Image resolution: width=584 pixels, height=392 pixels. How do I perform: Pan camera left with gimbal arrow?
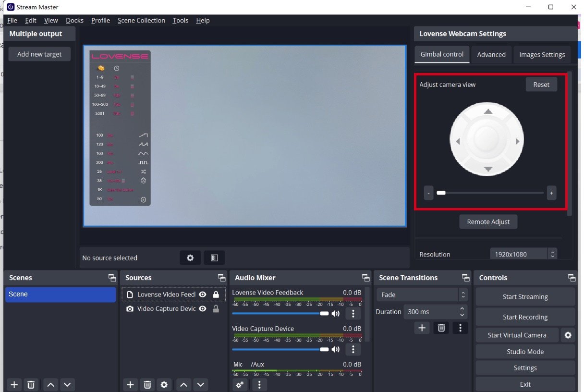click(458, 141)
